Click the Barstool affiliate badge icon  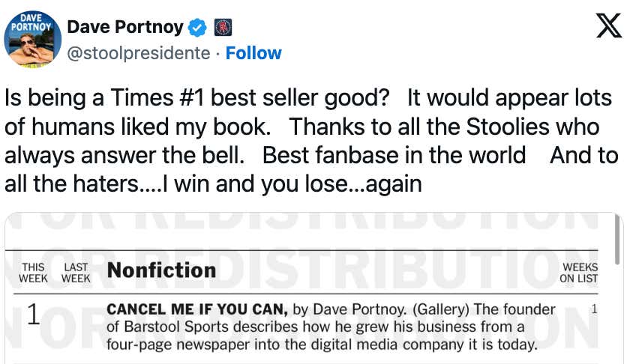(x=223, y=28)
